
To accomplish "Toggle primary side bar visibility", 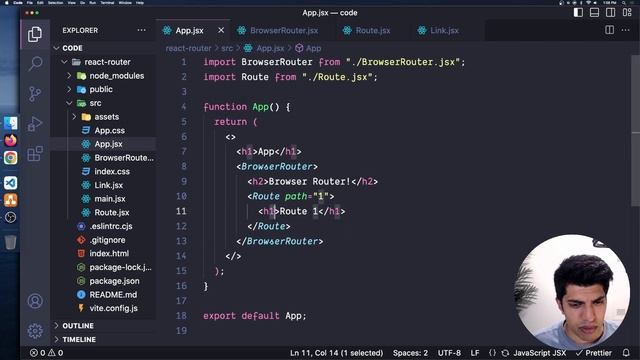I will (578, 13).
